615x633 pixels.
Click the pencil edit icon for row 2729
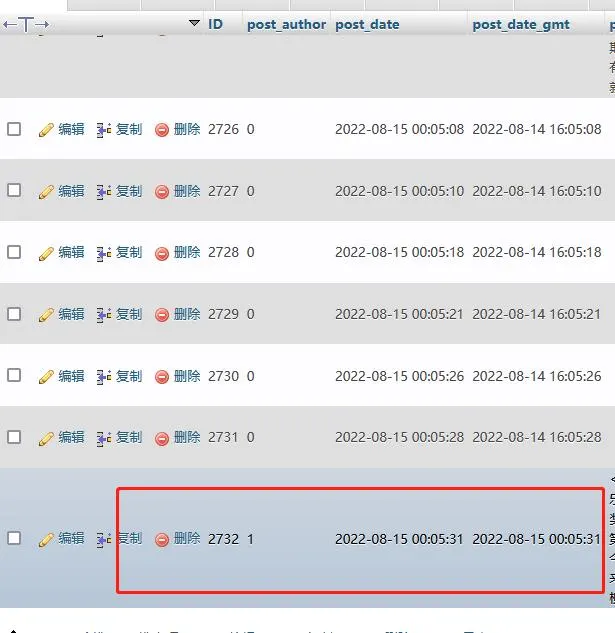pyautogui.click(x=46, y=315)
